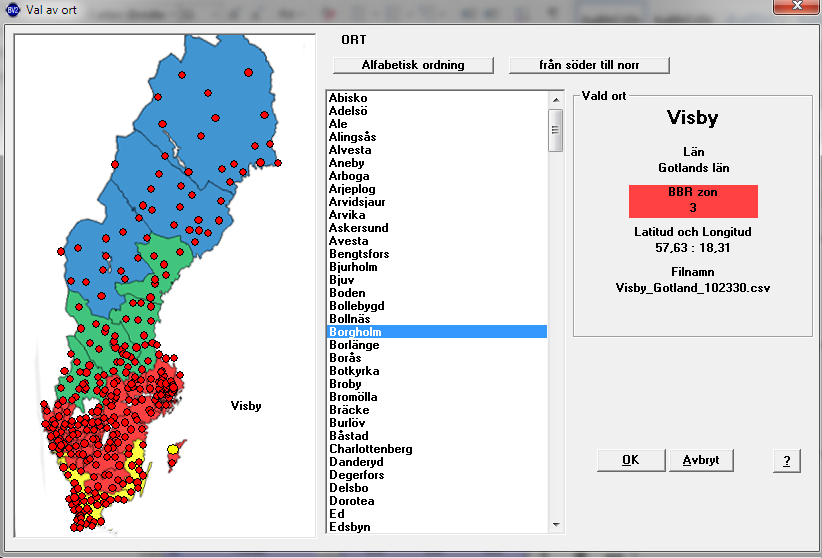Select Adelsö in the location list
Image resolution: width=822 pixels, height=558 pixels.
(x=437, y=111)
